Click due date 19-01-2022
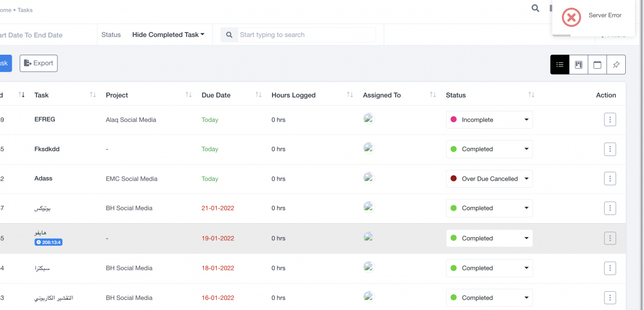The width and height of the screenshot is (644, 310). [x=218, y=238]
